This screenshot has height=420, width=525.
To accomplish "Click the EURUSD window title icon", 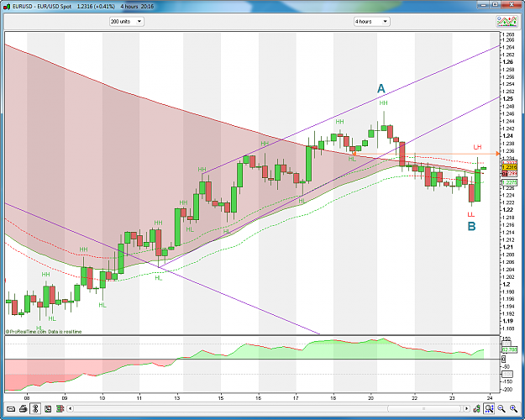I will pyautogui.click(x=7, y=7).
